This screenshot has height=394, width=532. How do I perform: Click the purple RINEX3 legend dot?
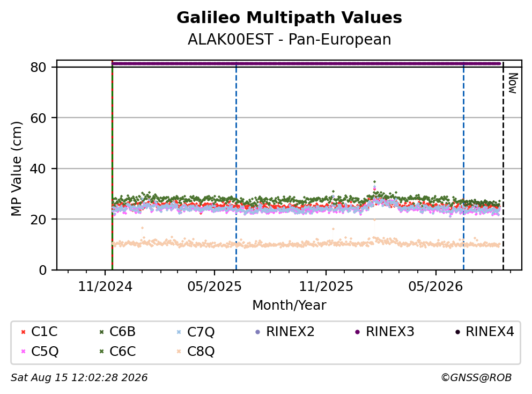click(357, 332)
